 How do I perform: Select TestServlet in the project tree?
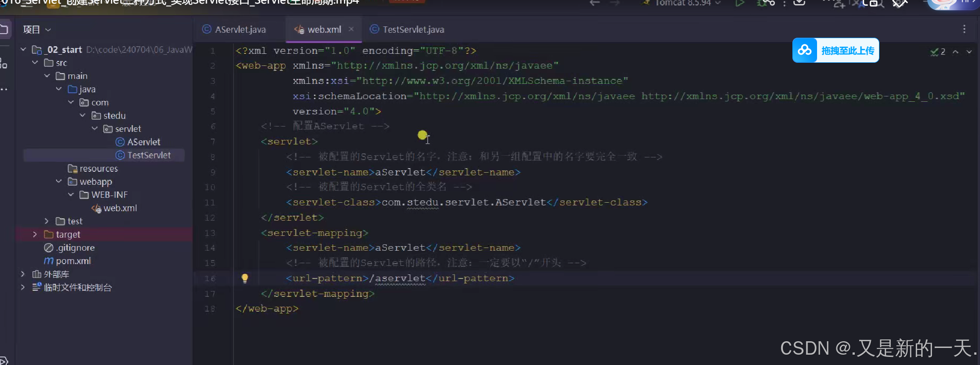(149, 155)
